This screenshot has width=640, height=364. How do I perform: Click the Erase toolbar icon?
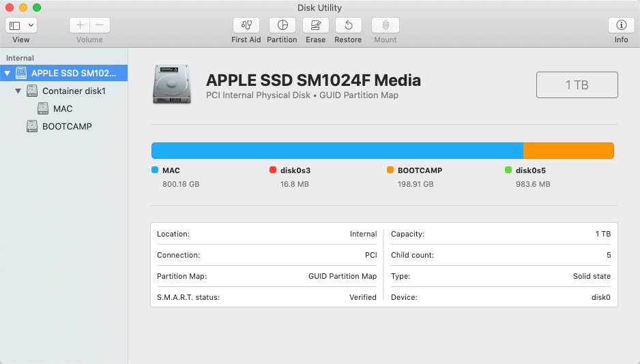(x=315, y=26)
